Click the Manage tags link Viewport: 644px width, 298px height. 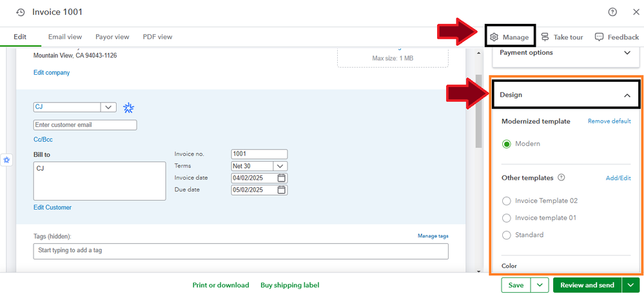tap(433, 236)
